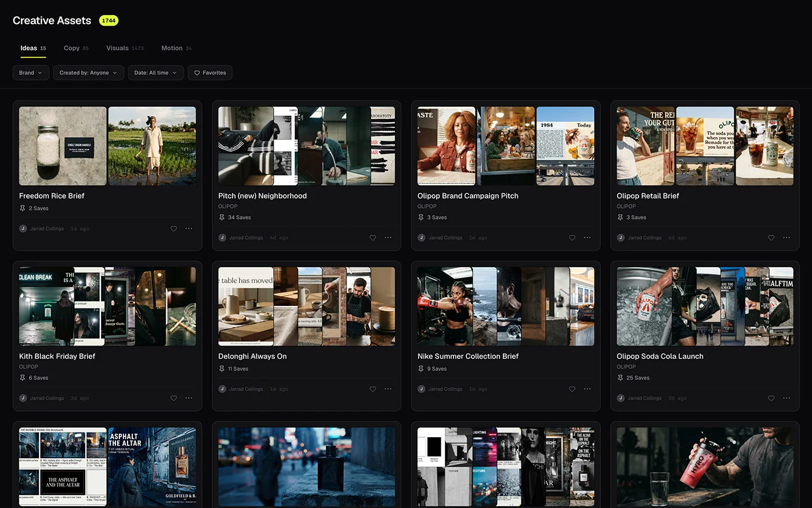Open more options on Freedom Rice Brief card
Image resolution: width=812 pixels, height=508 pixels.
point(188,229)
